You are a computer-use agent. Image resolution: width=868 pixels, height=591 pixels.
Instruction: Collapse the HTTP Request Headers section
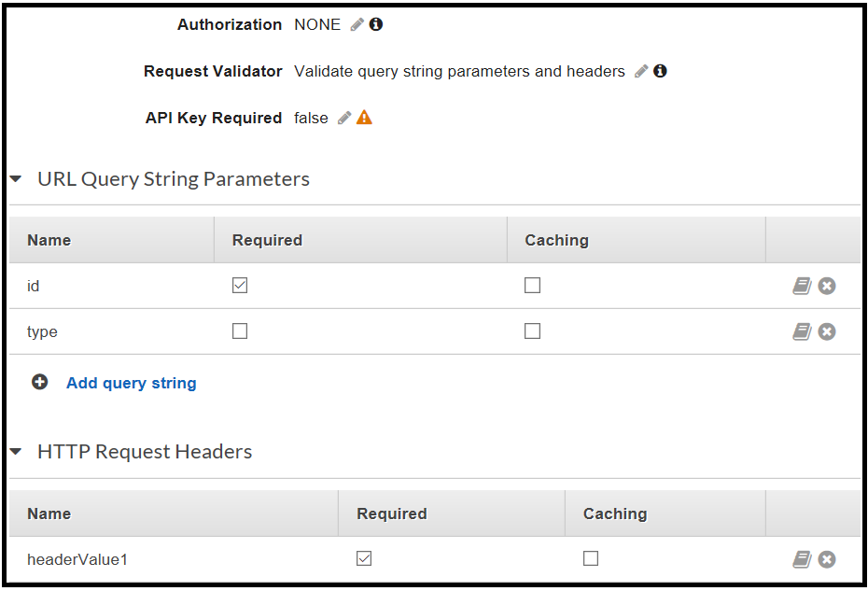coord(16,452)
